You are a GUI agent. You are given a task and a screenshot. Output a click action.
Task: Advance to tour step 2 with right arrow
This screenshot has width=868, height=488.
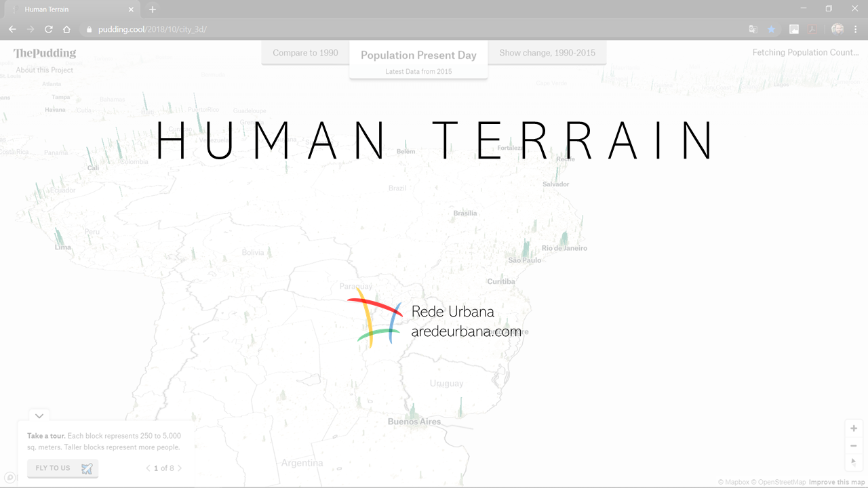click(180, 468)
